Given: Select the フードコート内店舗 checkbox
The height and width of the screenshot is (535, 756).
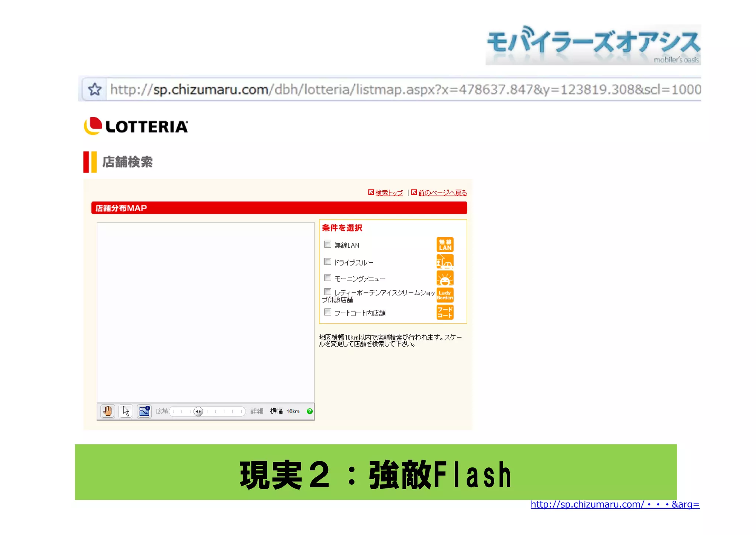Looking at the screenshot, I should click(327, 312).
